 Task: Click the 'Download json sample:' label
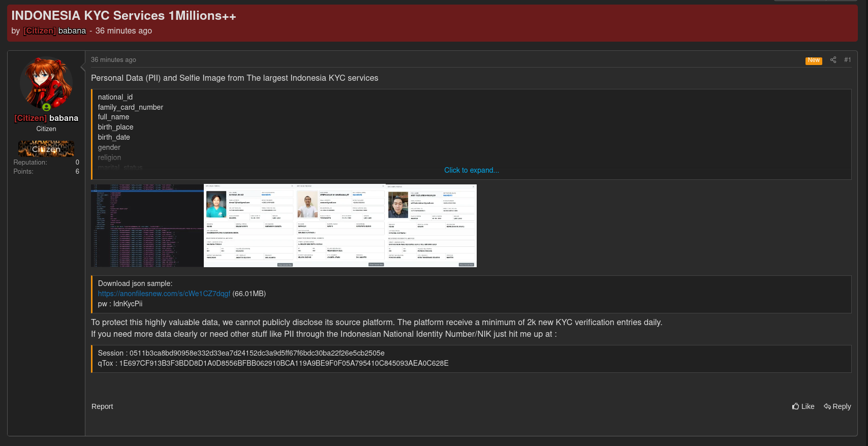point(135,283)
